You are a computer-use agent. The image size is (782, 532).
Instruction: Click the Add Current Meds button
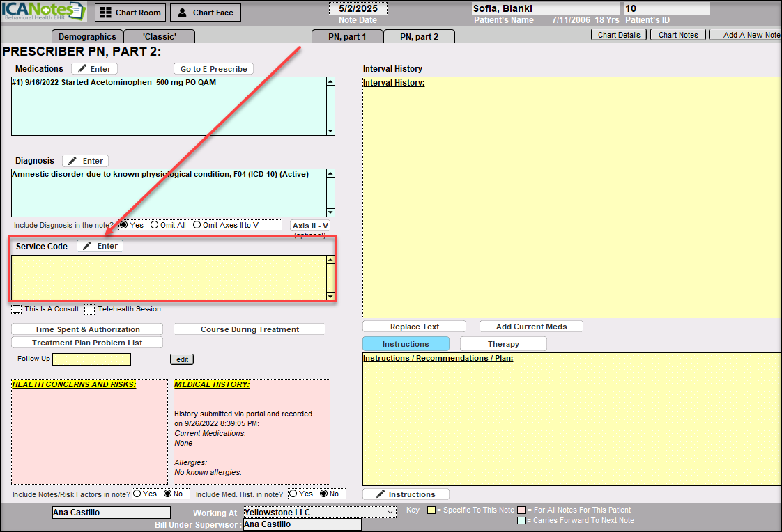point(530,327)
